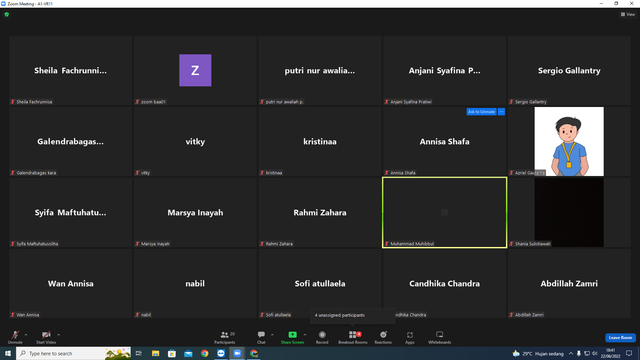
Task: Click the name putri nur awalia...
Action: pos(320,71)
